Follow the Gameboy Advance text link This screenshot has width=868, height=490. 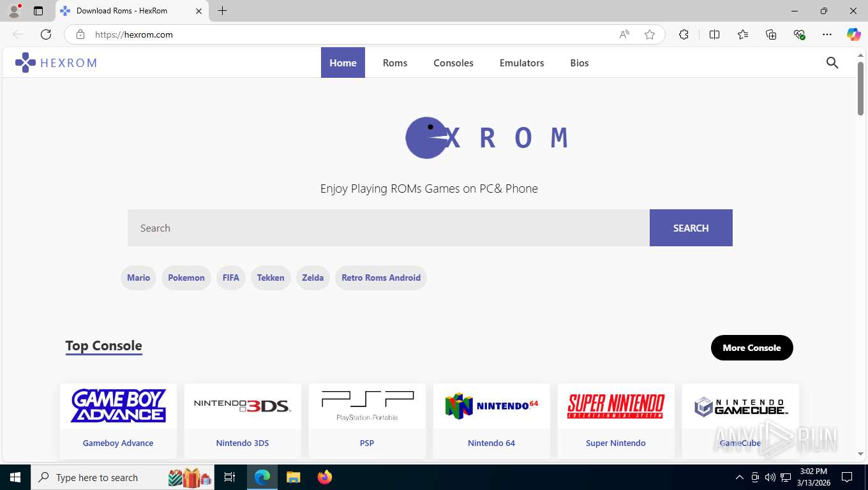point(118,443)
